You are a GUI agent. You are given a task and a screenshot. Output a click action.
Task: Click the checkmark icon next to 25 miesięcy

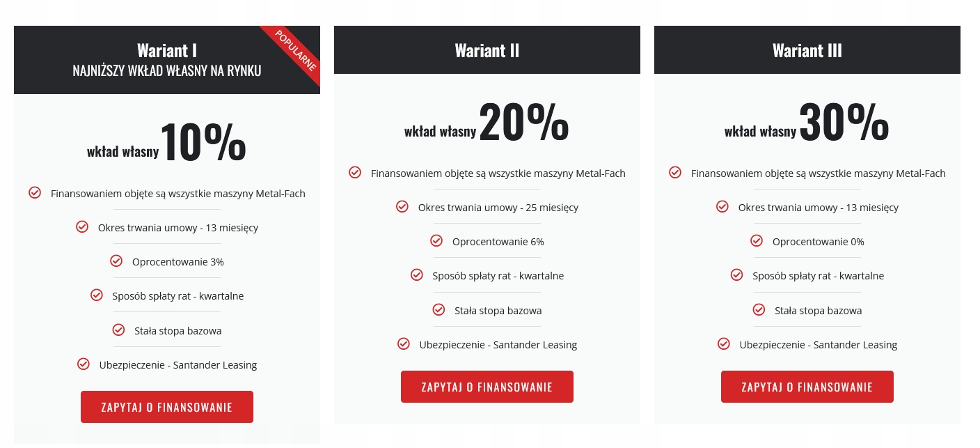click(402, 207)
